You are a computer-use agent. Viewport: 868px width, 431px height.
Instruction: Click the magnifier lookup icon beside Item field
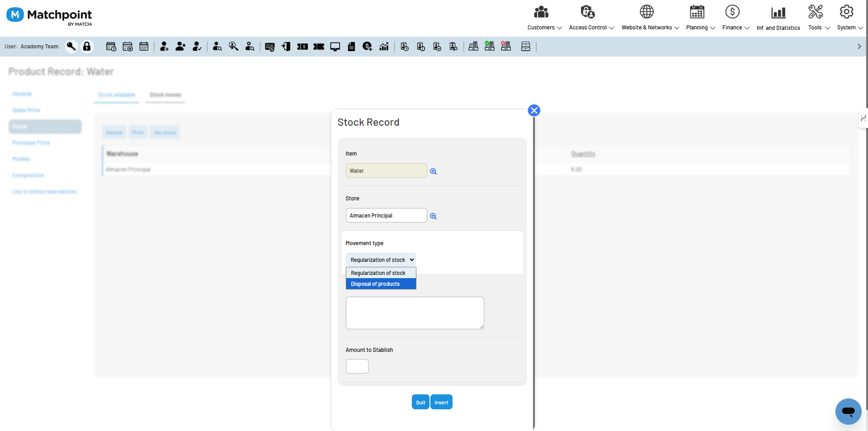click(433, 171)
